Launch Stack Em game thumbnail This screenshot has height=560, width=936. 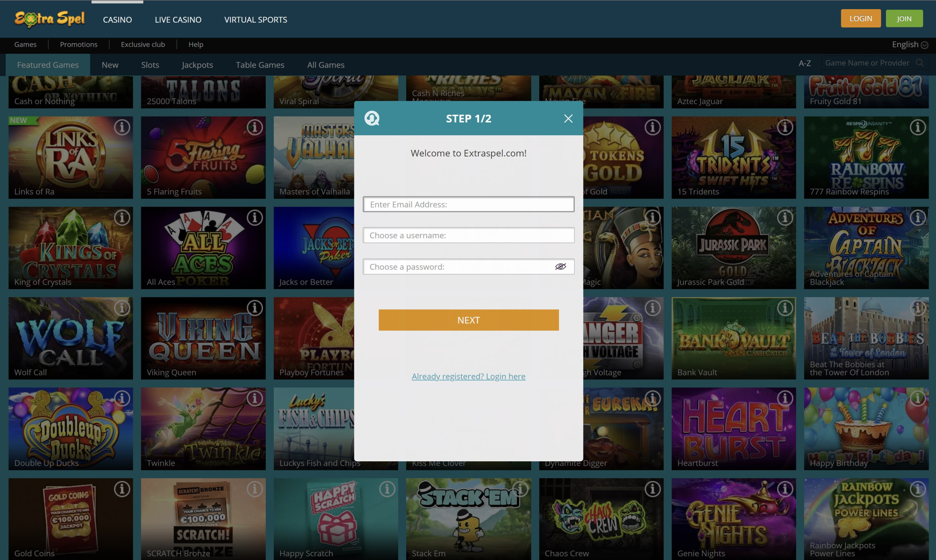click(x=468, y=519)
